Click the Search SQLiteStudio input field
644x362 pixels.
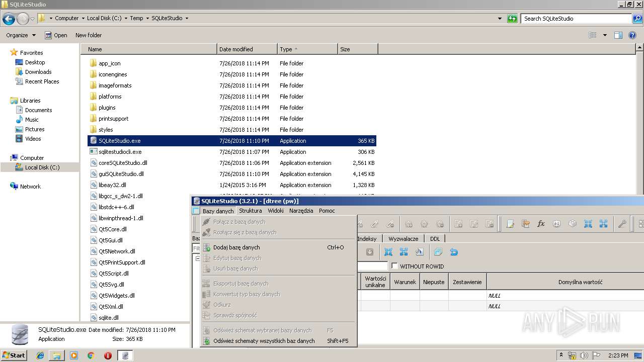coord(577,19)
